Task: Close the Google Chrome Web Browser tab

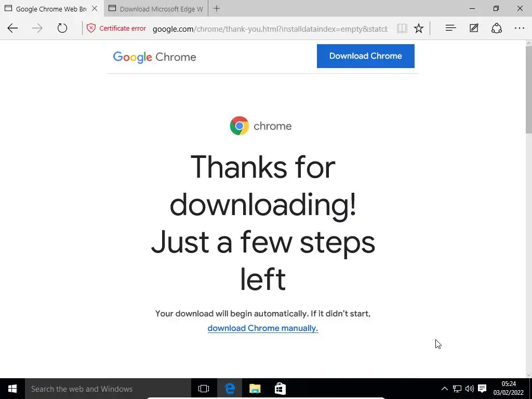Action: pos(95,8)
